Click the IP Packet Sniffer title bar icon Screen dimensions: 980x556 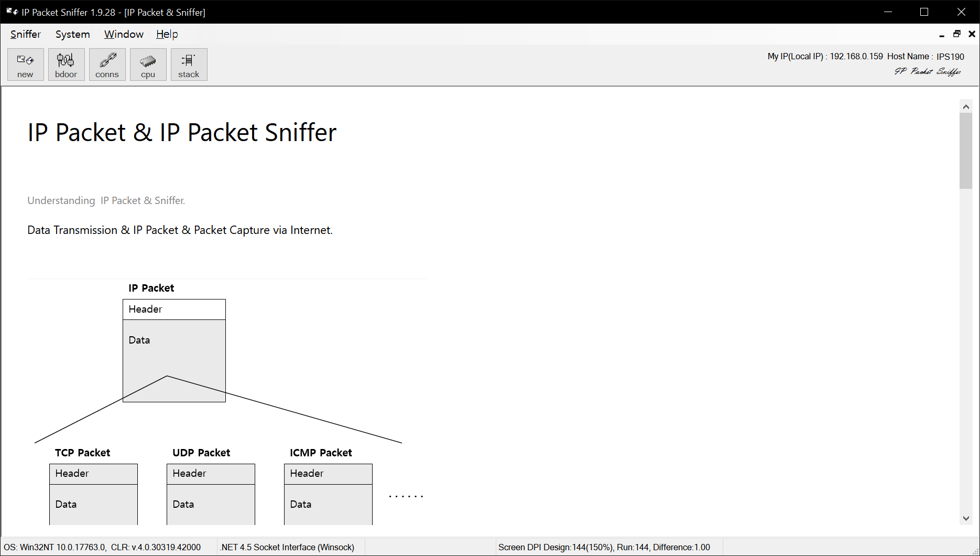10,12
